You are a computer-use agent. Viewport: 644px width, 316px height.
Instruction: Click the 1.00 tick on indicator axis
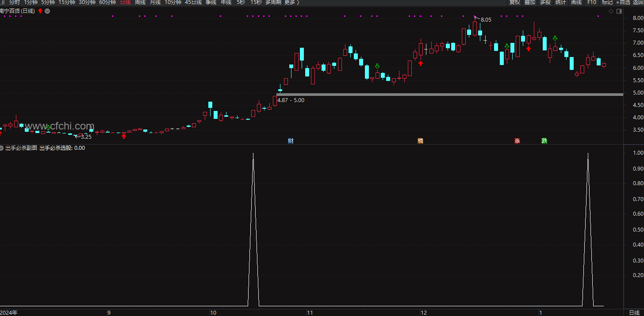(638, 153)
